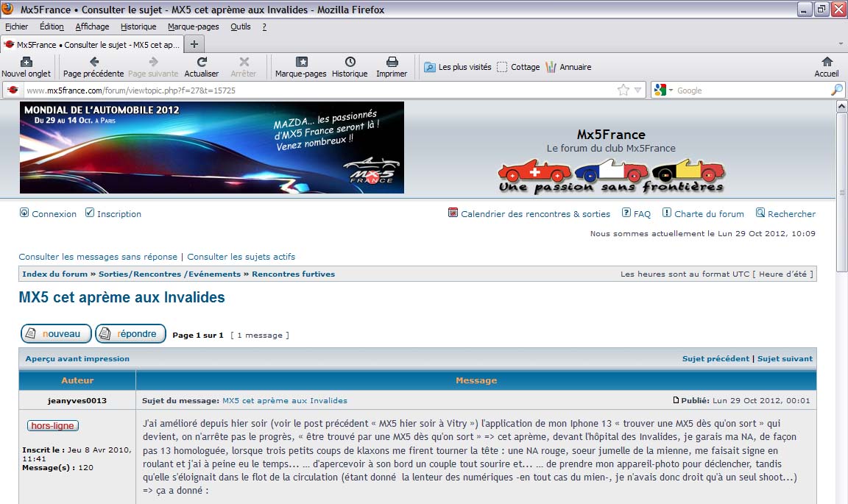Go to Sujet suivant
The image size is (848, 504).
[x=785, y=358]
